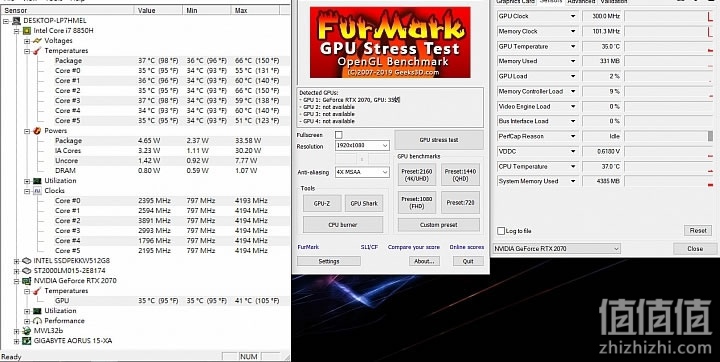720x362 pixels.
Task: Expand the Voltages tree node
Action: click(27, 41)
